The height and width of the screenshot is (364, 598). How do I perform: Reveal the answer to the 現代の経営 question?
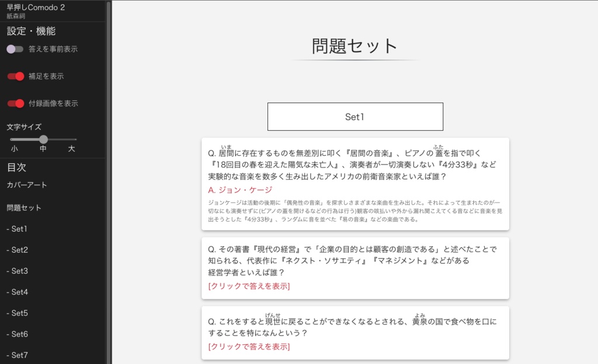249,286
